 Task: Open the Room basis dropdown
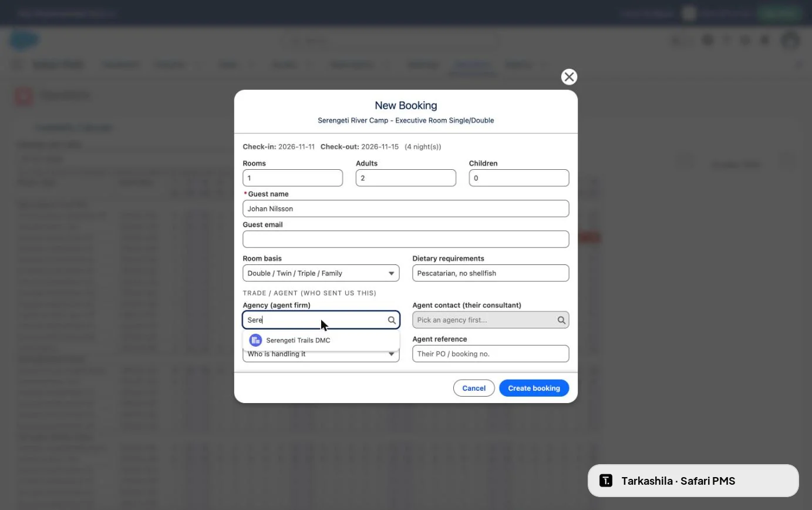click(x=321, y=273)
